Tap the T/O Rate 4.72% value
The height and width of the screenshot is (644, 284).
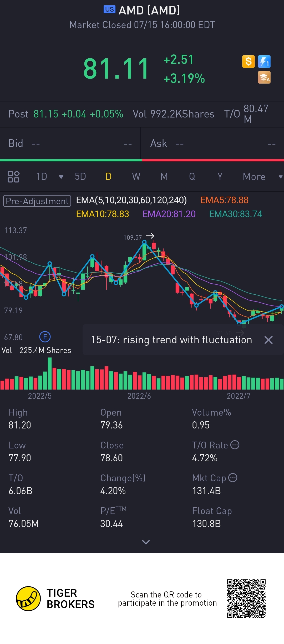click(205, 458)
